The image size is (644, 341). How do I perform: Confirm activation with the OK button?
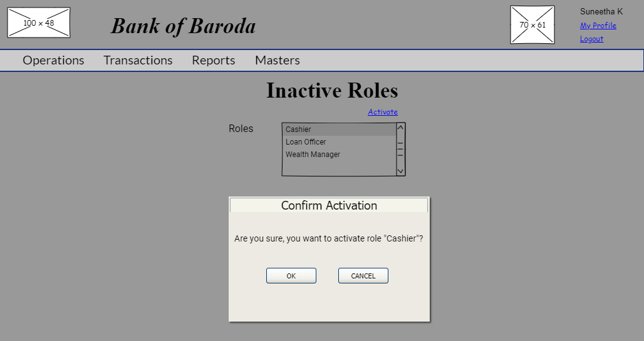(x=291, y=276)
